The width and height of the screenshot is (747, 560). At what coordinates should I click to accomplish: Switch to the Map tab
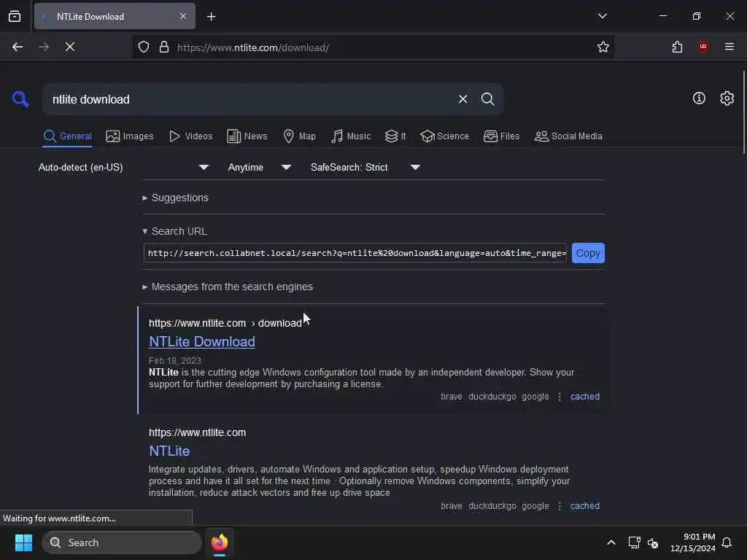click(x=300, y=136)
